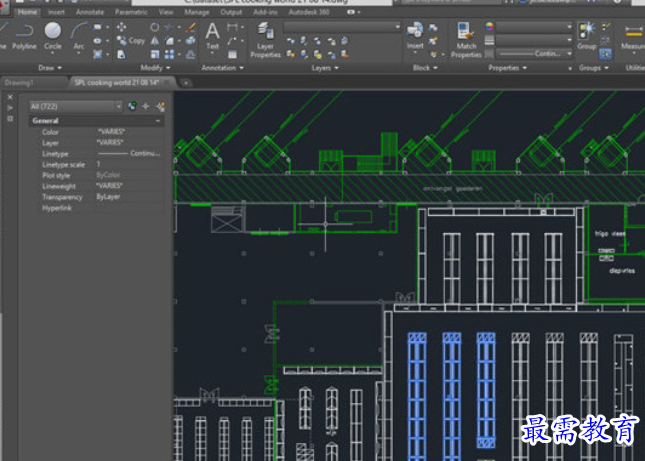Expand the Modify panel dropdown
The height and width of the screenshot is (461, 645).
(155, 68)
